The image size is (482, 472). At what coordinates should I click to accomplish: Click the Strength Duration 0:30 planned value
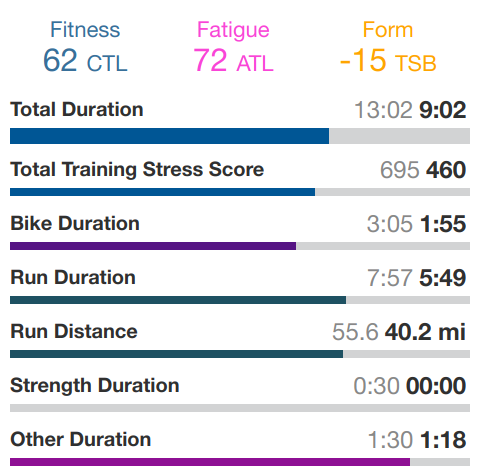376,386
